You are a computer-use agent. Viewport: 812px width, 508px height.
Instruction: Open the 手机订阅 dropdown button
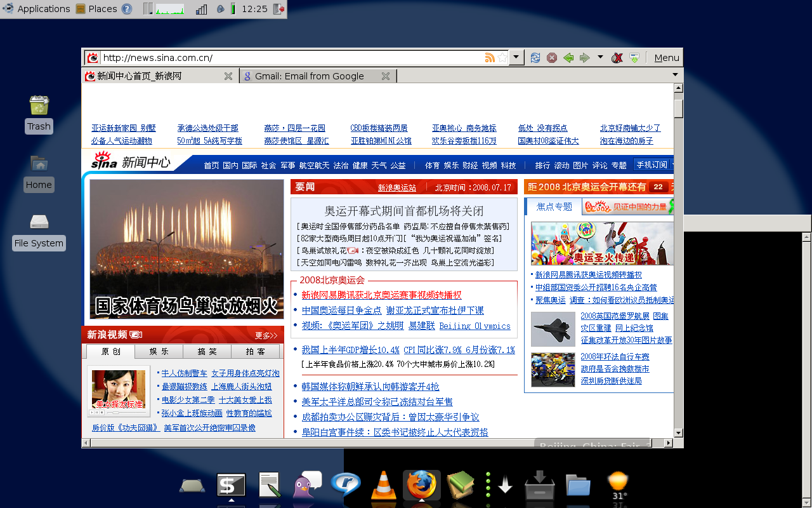[x=653, y=164]
